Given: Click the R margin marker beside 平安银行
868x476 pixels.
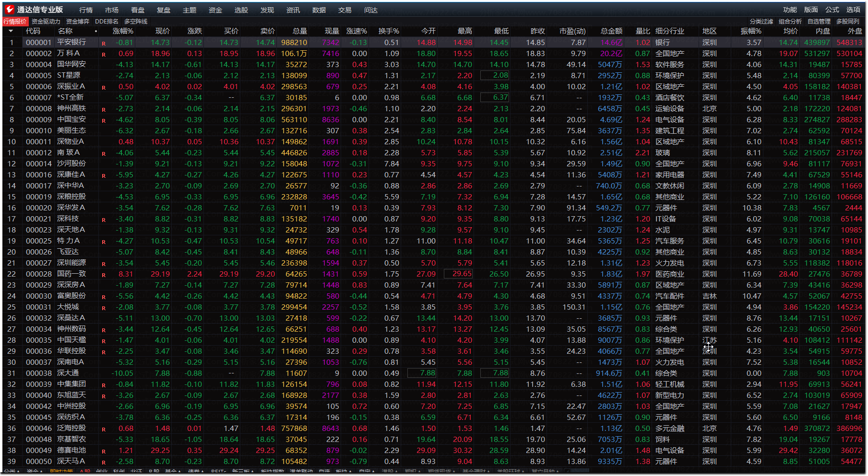Looking at the screenshot, I should click(x=104, y=44).
